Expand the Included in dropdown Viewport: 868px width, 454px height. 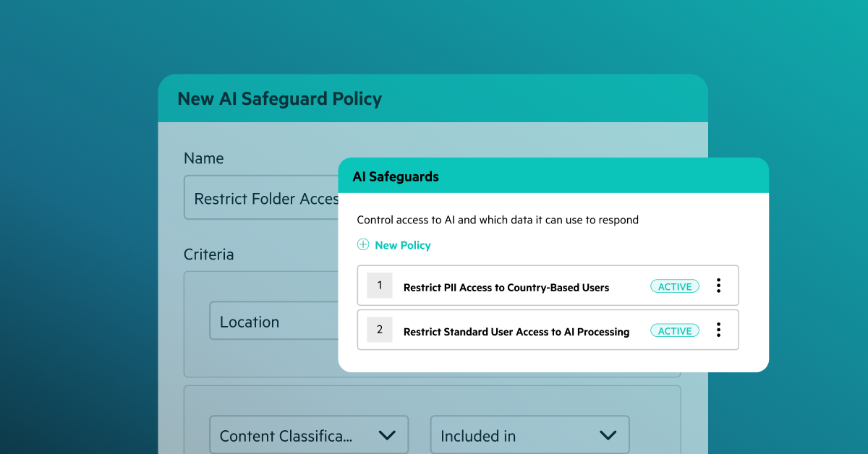tap(530, 435)
